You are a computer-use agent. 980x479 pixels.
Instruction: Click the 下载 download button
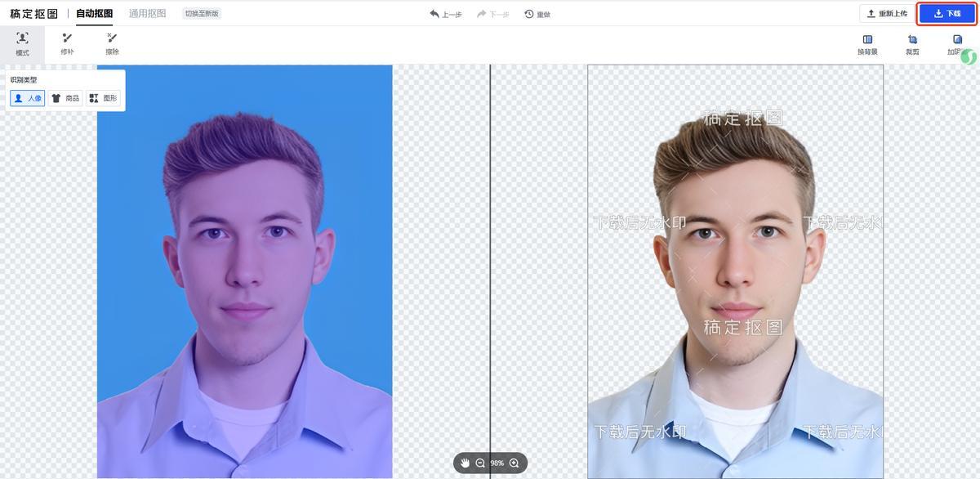pyautogui.click(x=947, y=14)
